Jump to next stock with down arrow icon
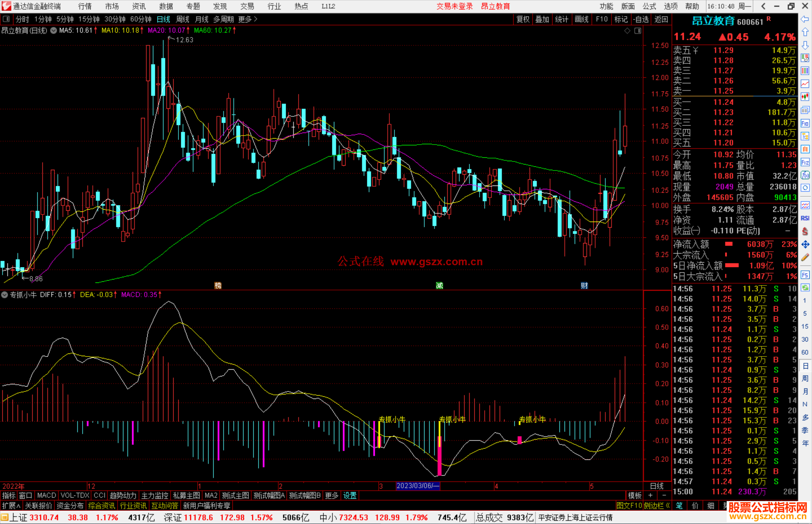 pyautogui.click(x=805, y=45)
